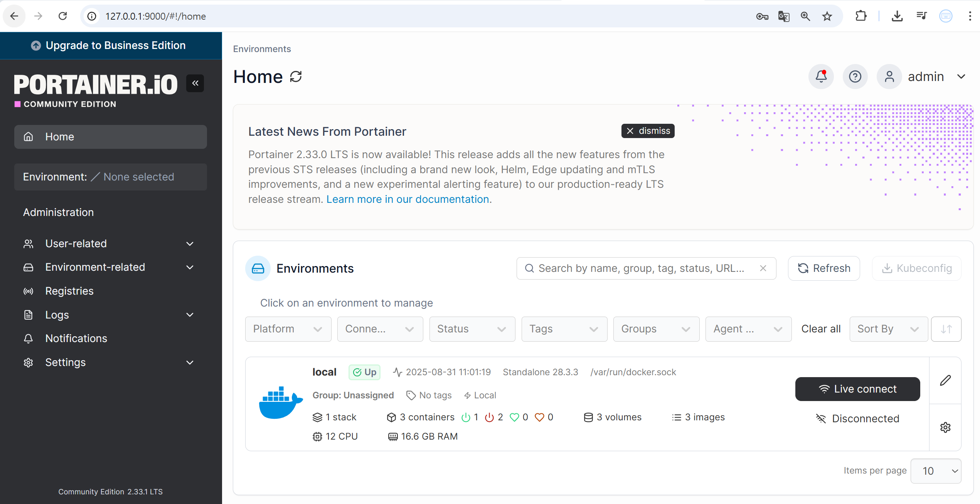Click the notifications bell icon
980x504 pixels.
(821, 77)
